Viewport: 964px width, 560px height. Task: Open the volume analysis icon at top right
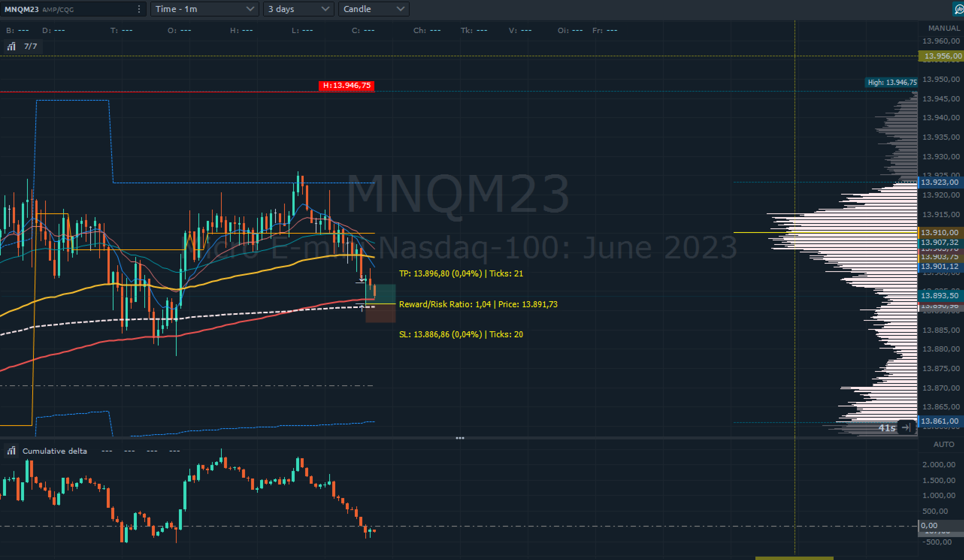pyautogui.click(x=959, y=9)
